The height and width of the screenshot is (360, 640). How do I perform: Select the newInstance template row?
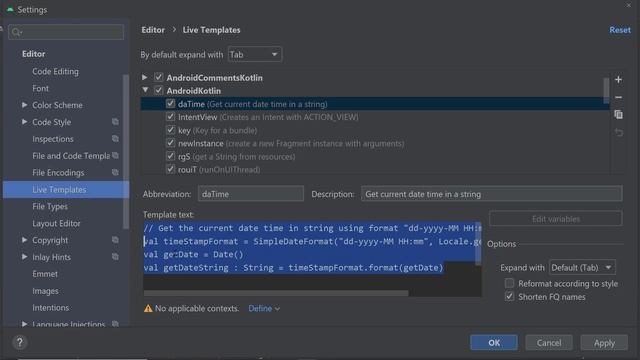pyautogui.click(x=375, y=143)
